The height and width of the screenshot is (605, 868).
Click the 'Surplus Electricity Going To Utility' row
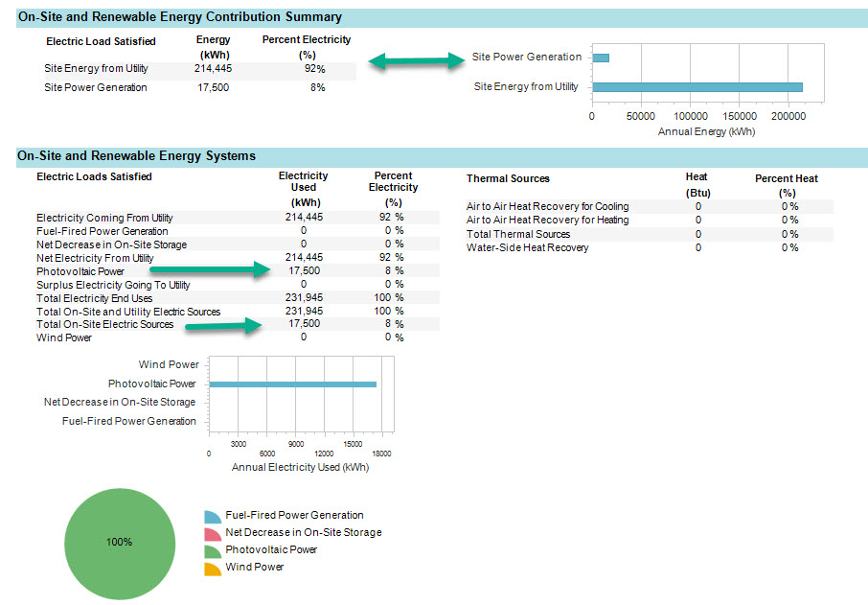coord(238,285)
